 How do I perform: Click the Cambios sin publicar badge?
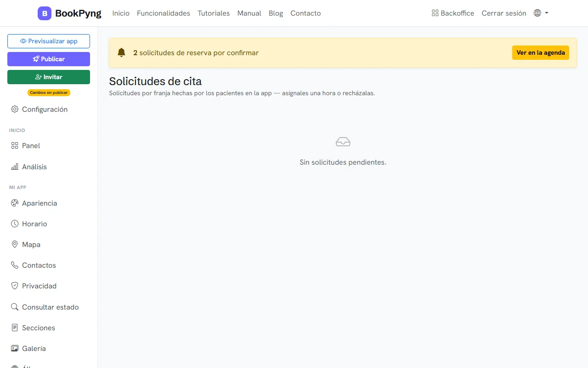pyautogui.click(x=49, y=92)
